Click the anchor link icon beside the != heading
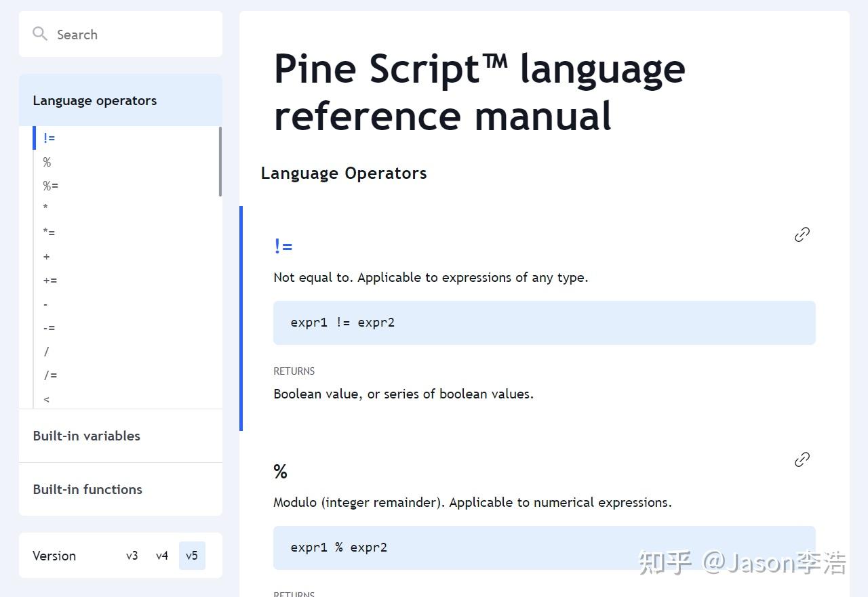The height and width of the screenshot is (597, 868). click(x=802, y=234)
